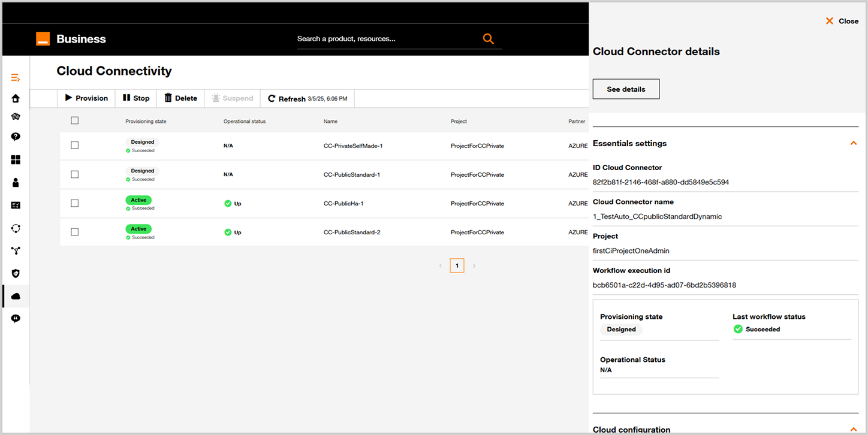
Task: Click the See details button
Action: 626,89
